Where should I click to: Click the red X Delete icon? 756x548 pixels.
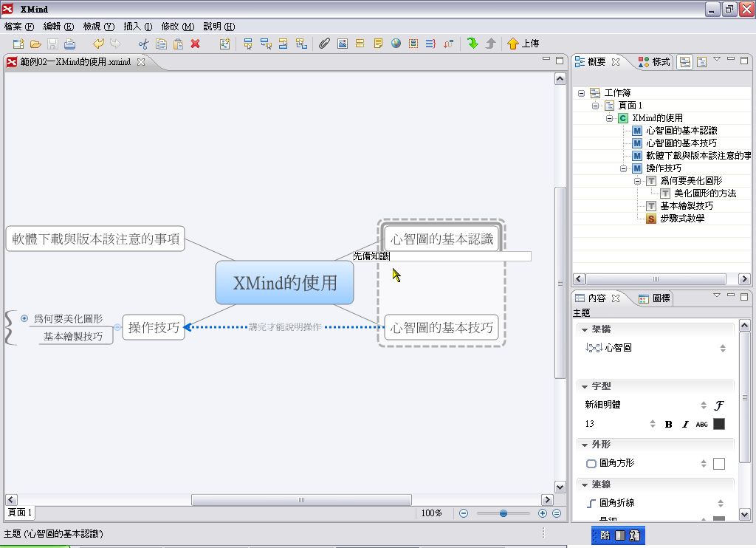tap(195, 44)
